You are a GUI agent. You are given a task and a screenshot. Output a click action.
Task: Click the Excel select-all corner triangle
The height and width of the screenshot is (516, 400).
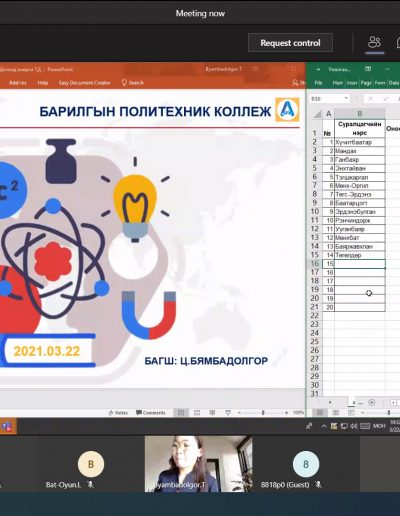click(x=317, y=114)
